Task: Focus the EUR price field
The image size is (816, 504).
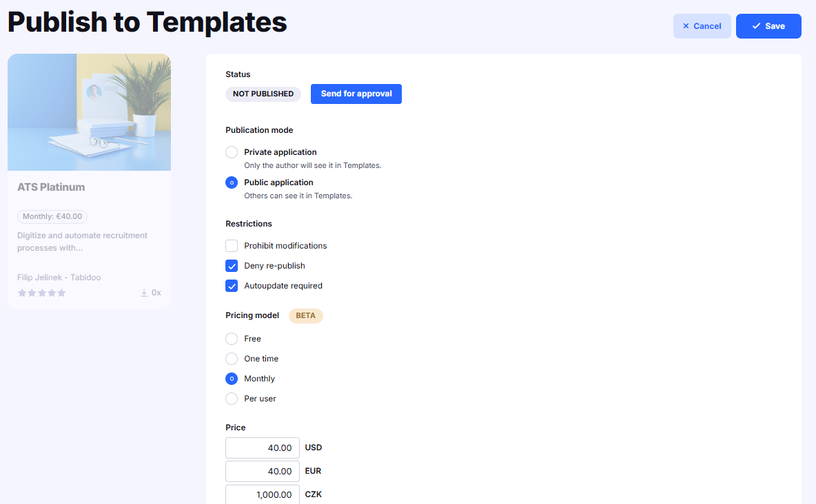Action: pyautogui.click(x=263, y=471)
